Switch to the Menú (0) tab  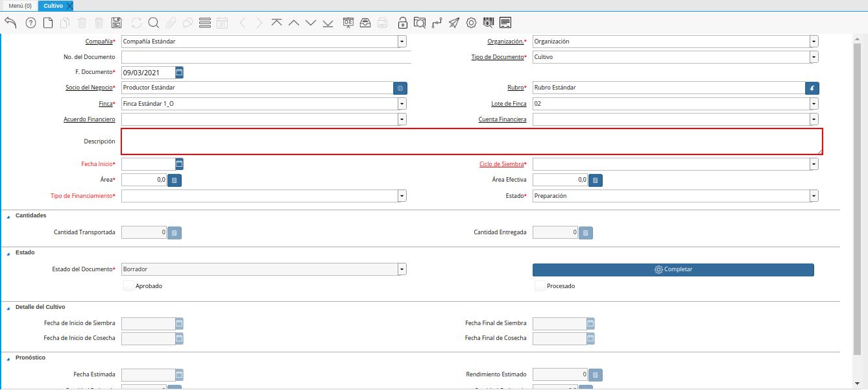pos(19,6)
